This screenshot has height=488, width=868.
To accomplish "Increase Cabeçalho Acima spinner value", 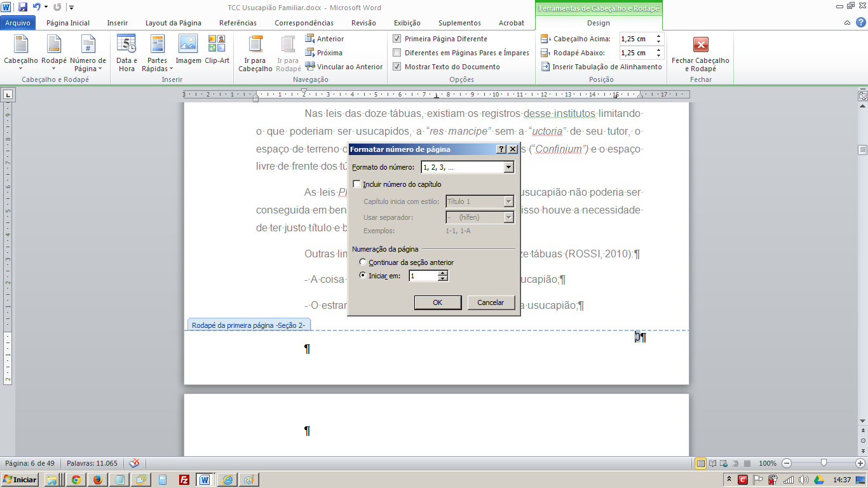I will coord(659,36).
